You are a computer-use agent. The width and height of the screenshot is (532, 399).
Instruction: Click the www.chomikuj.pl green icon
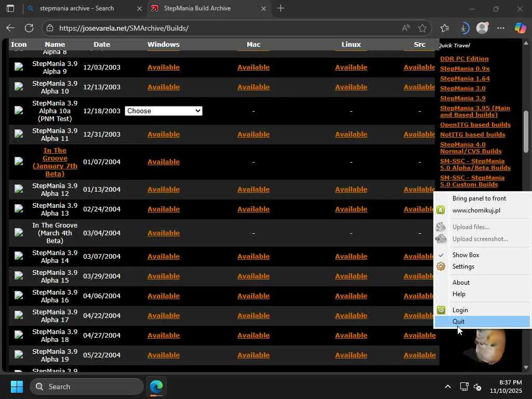click(441, 210)
